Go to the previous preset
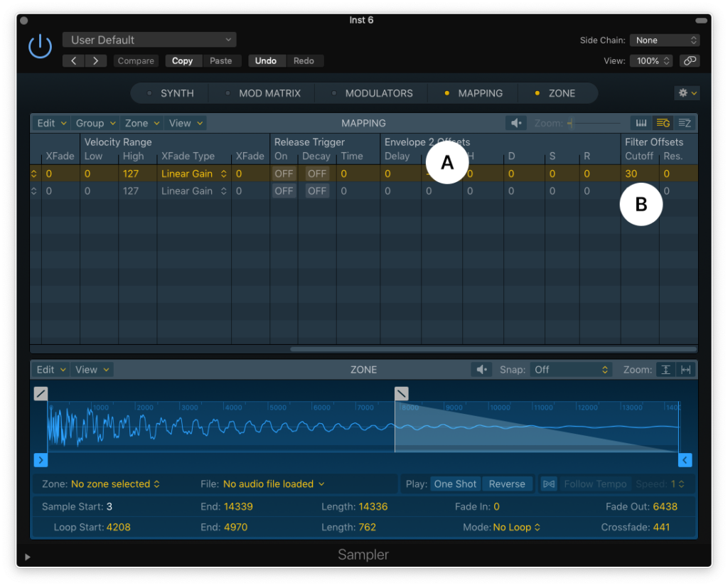Screen dimensions: 728x586 click(x=73, y=61)
